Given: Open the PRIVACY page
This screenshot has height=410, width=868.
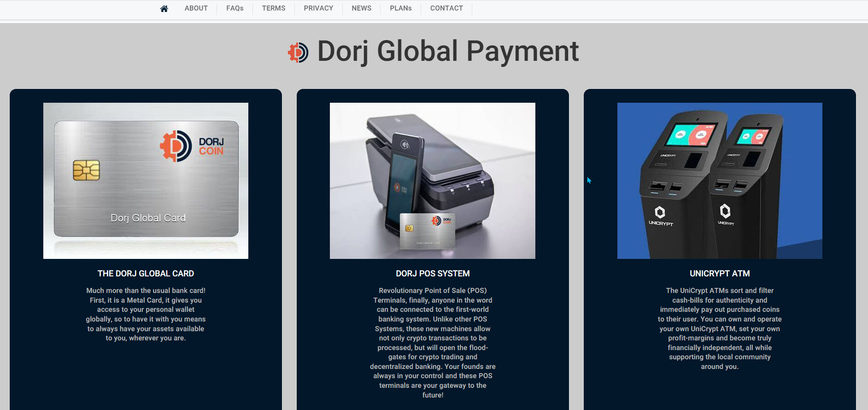Looking at the screenshot, I should pos(318,8).
